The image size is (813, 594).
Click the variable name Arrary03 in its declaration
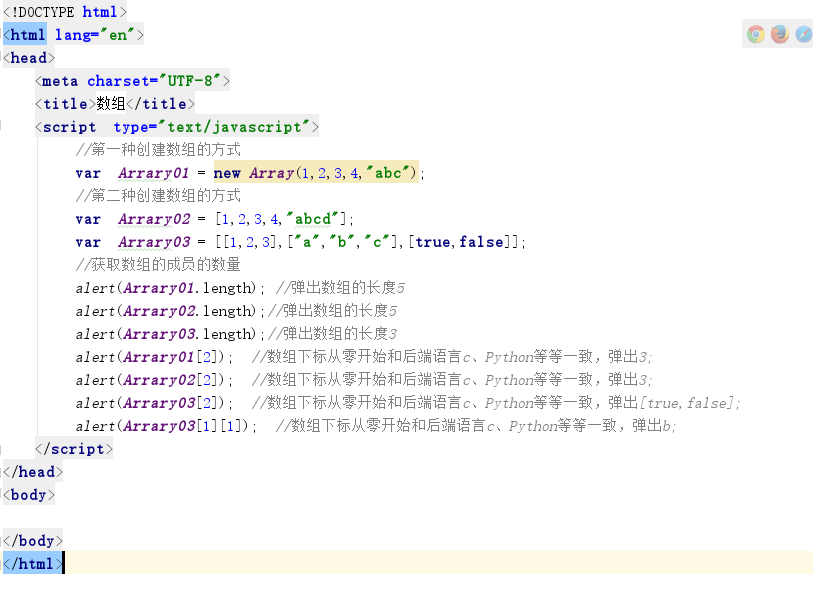pos(154,242)
